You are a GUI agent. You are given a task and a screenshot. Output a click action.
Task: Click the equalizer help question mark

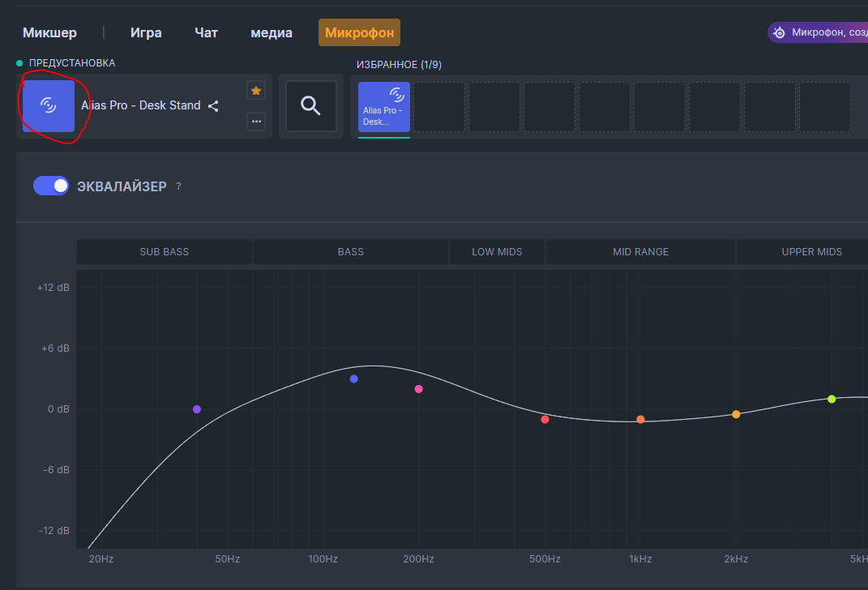tap(178, 186)
